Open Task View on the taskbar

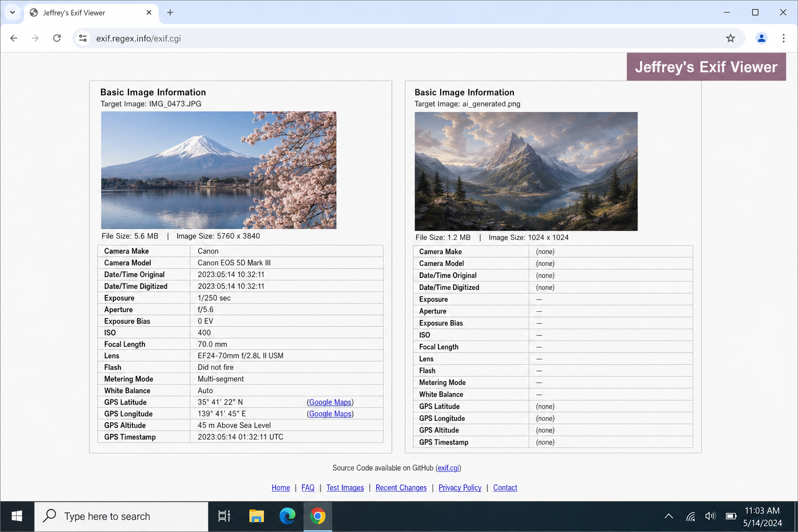[223, 516]
